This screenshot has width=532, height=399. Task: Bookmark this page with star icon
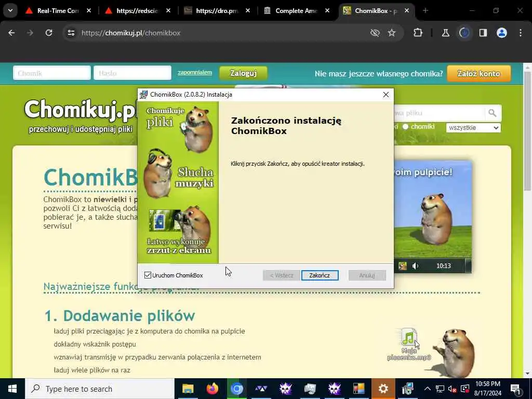click(x=392, y=33)
